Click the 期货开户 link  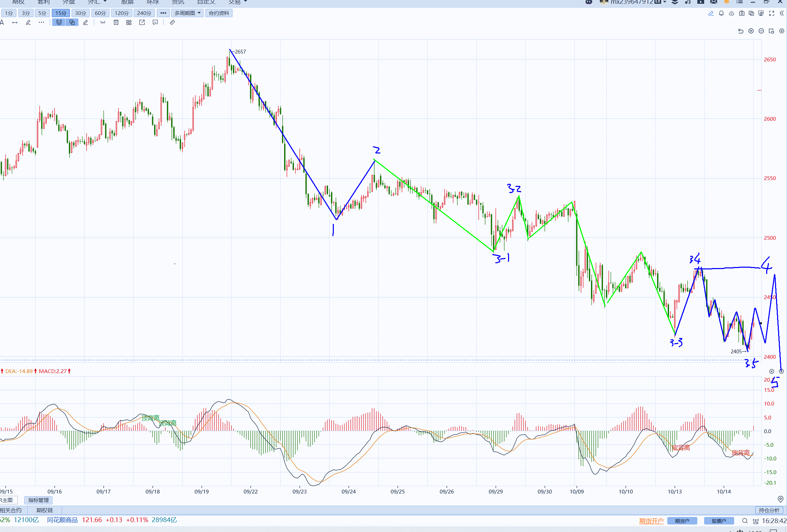click(651, 521)
